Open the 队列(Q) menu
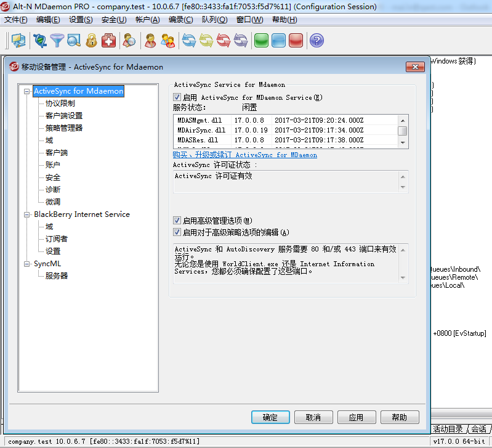This screenshot has width=492, height=448. (215, 20)
